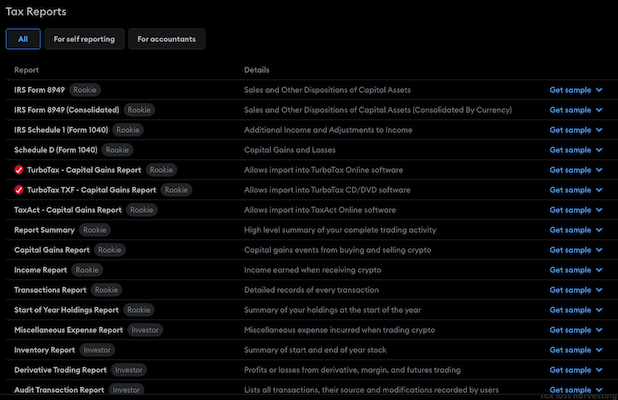Image resolution: width=618 pixels, height=400 pixels.
Task: Expand chevron on Income Report row
Action: pos(599,270)
